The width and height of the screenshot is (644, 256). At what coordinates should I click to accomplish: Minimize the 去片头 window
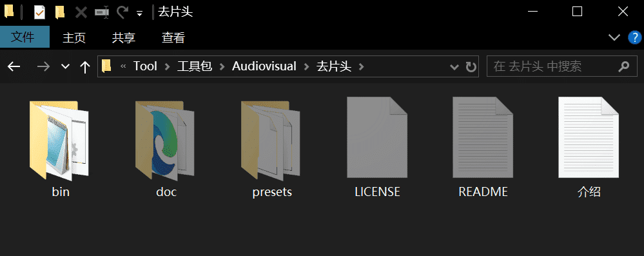[532, 12]
